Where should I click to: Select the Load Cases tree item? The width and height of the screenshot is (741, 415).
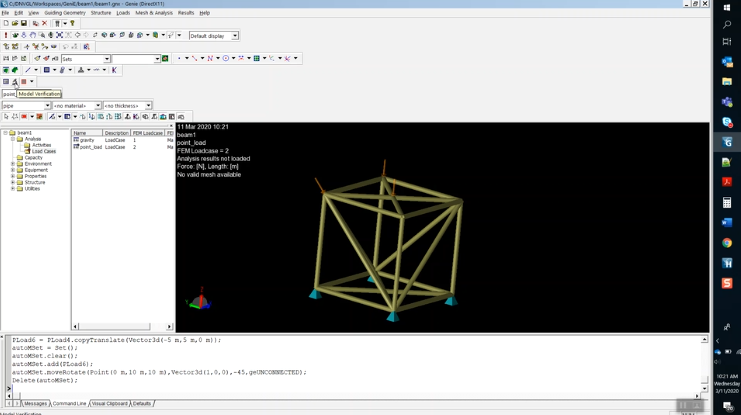point(43,151)
